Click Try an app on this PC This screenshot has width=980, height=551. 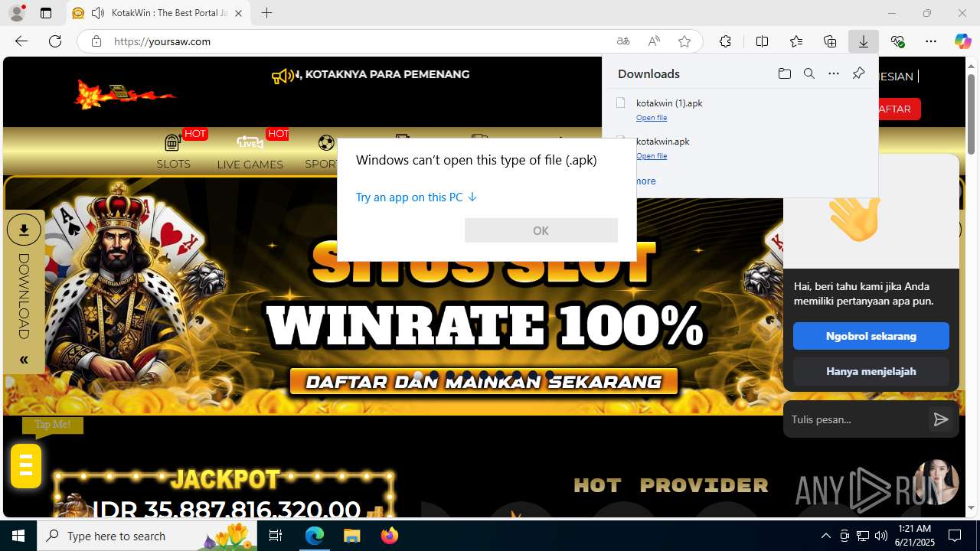point(416,197)
